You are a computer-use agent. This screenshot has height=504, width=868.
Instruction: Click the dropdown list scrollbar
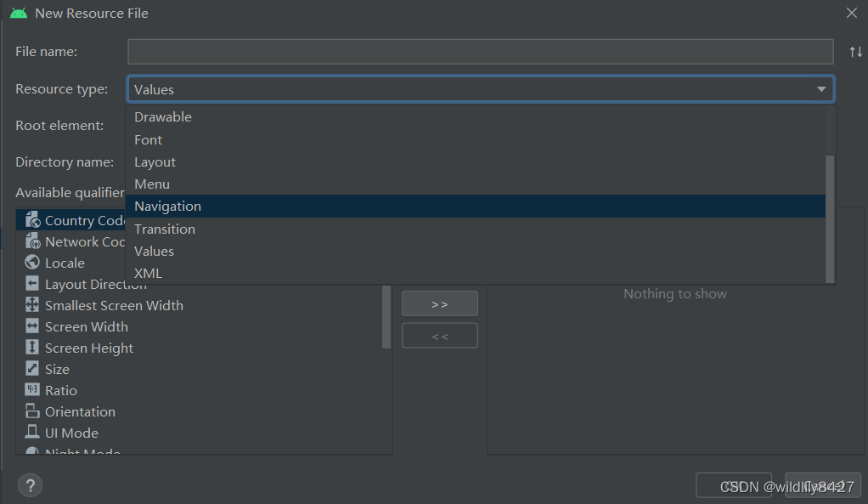coord(831,218)
